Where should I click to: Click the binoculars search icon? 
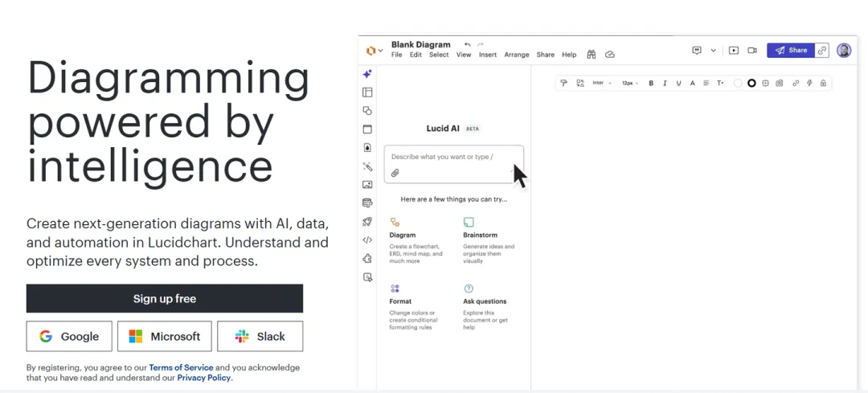point(592,54)
